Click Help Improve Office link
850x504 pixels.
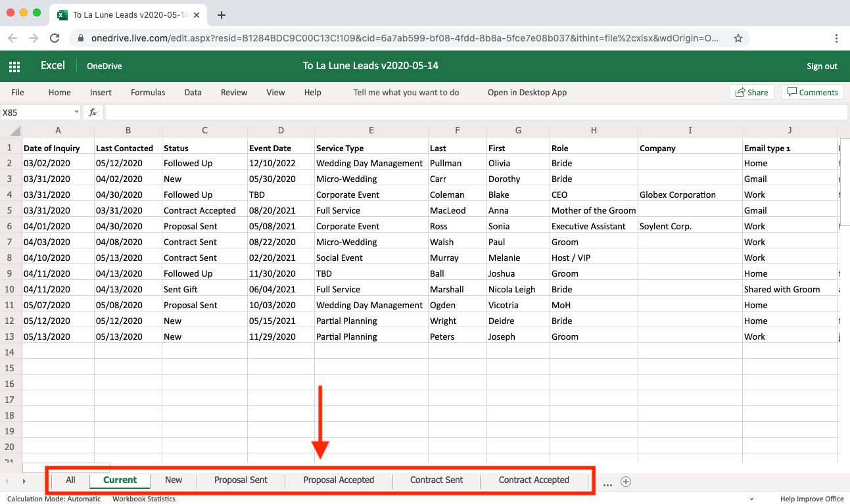(x=812, y=499)
